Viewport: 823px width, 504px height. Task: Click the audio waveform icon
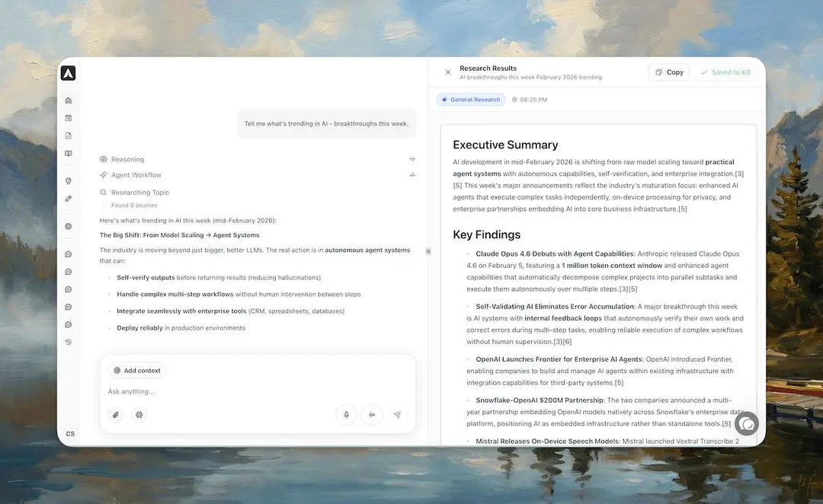click(372, 415)
